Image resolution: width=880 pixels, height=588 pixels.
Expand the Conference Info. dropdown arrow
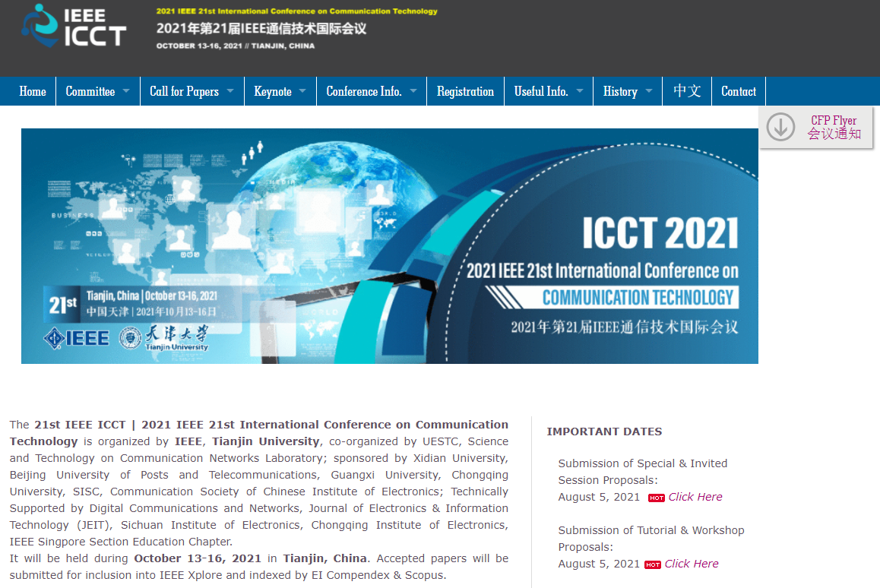pos(413,91)
